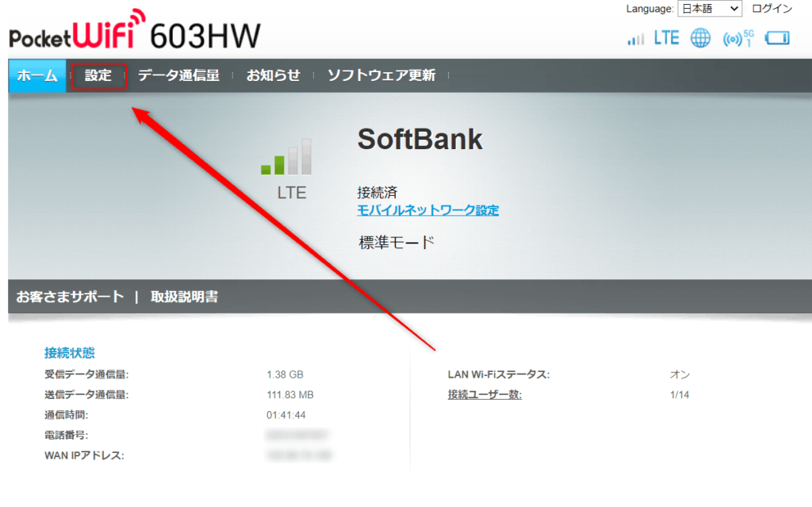
Task: Click the battery level icon
Action: pos(777,38)
